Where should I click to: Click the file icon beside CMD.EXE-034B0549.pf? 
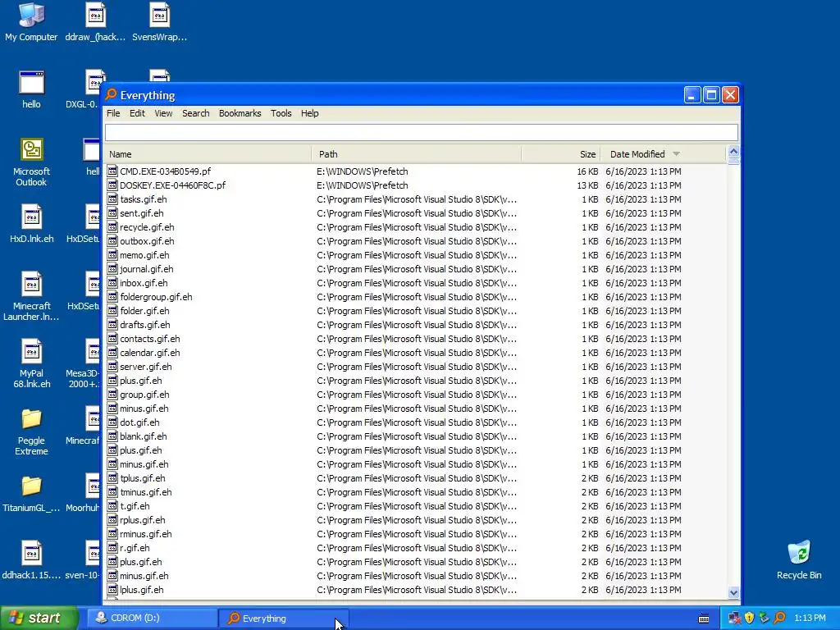[112, 171]
